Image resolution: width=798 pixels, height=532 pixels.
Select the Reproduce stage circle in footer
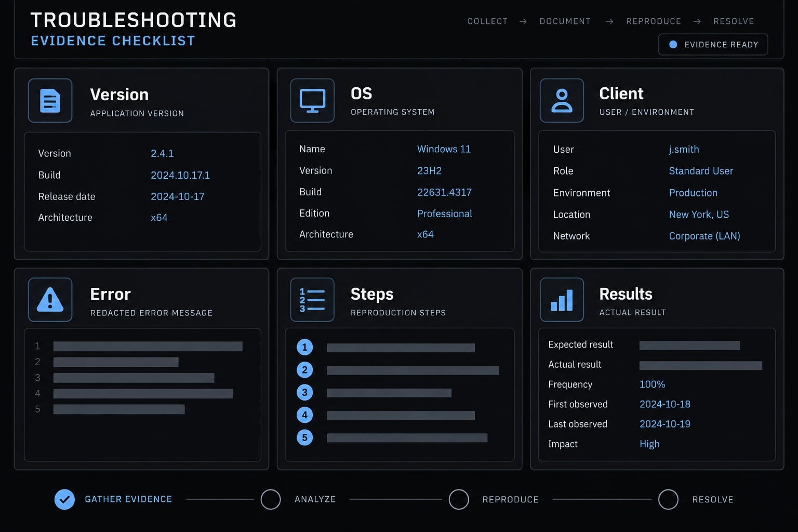tap(459, 499)
